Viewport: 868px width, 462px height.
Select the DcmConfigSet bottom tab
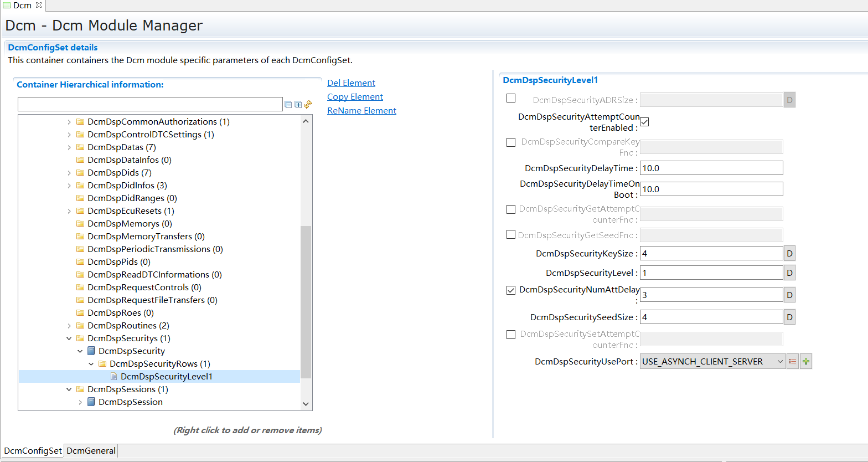pos(33,450)
